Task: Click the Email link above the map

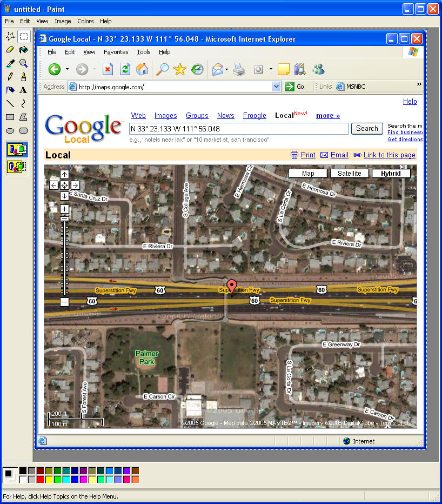Action: click(x=339, y=155)
